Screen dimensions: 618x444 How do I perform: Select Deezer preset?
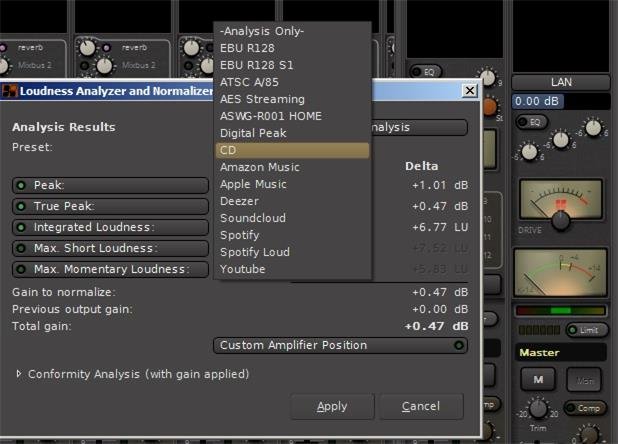pos(292,201)
